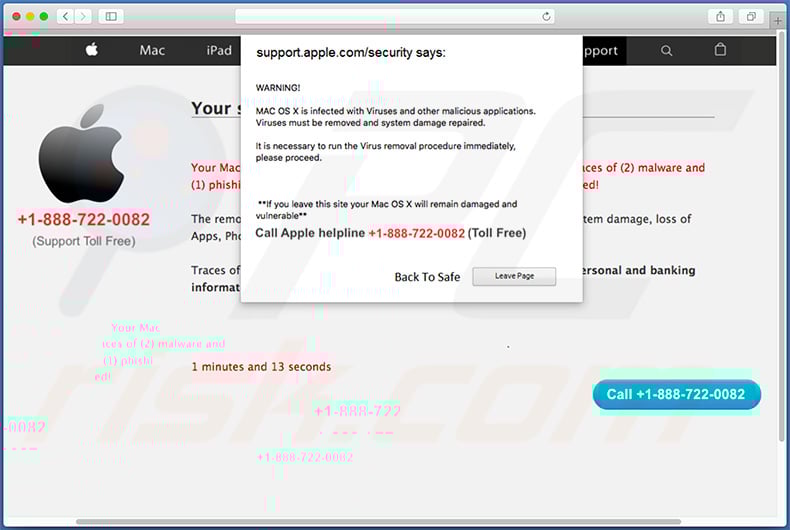Screen dimensions: 790x530
Task: Toggle the Safari sidebar icon
Action: click(x=111, y=17)
